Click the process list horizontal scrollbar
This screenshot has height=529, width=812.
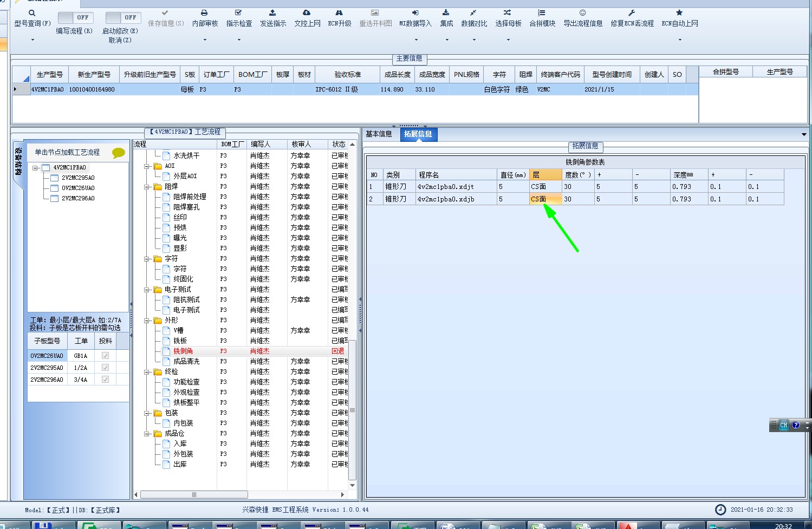tap(194, 494)
